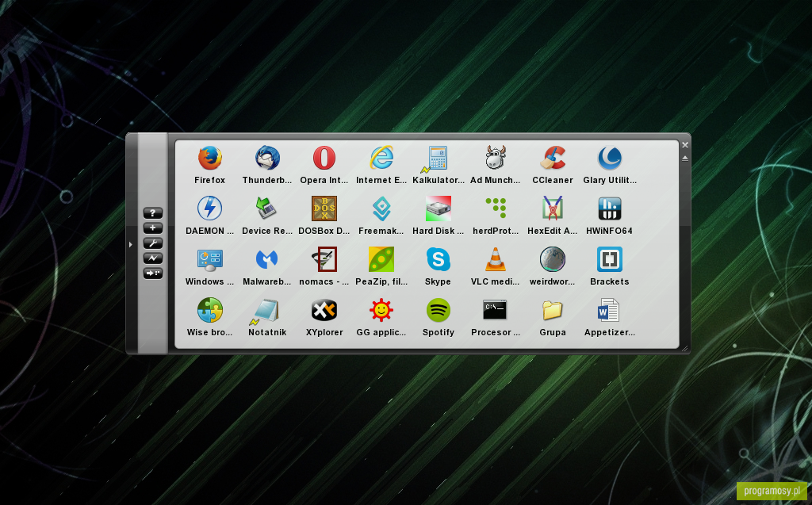The width and height of the screenshot is (812, 505).
Task: Start the Kalkulator calculator shortcut
Action: (438, 158)
